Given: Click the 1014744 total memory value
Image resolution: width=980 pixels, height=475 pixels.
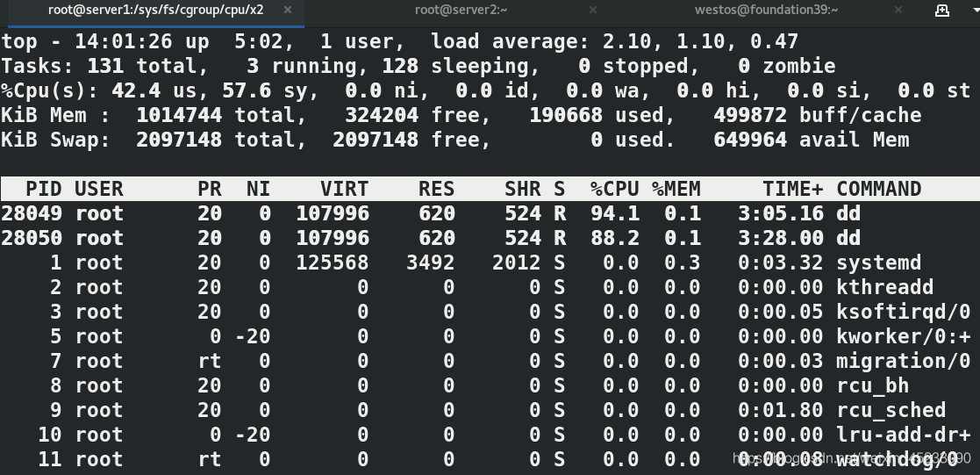Looking at the screenshot, I should [x=179, y=115].
